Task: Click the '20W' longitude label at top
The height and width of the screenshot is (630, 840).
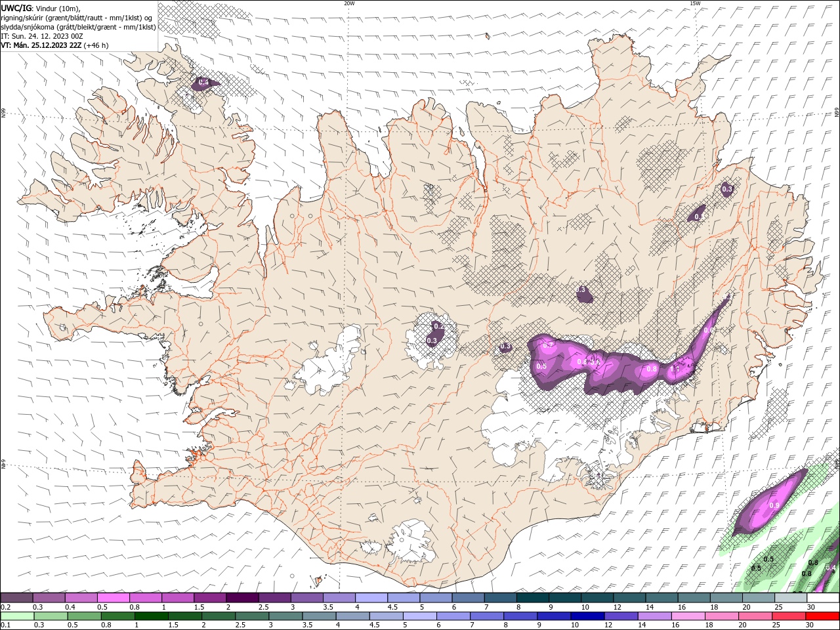Action: [x=349, y=3]
